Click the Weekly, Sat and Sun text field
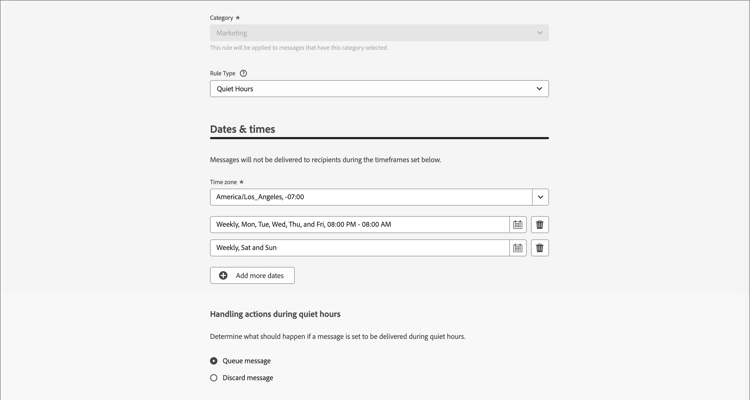Image resolution: width=750 pixels, height=400 pixels. pyautogui.click(x=360, y=248)
